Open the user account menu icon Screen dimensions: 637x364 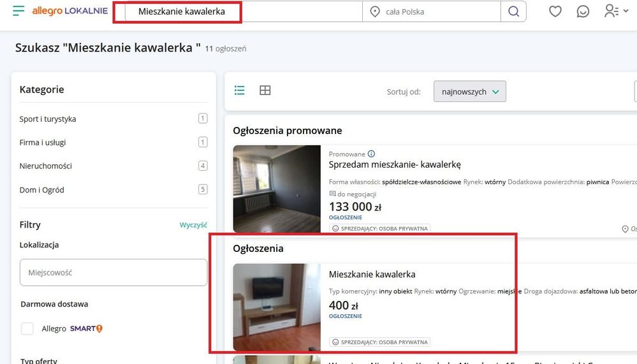pos(615,11)
